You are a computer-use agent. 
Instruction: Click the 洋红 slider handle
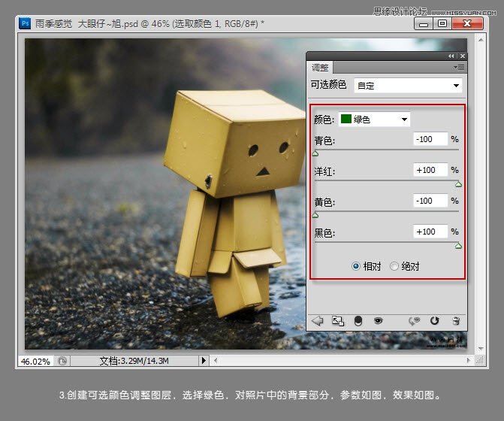click(x=459, y=184)
